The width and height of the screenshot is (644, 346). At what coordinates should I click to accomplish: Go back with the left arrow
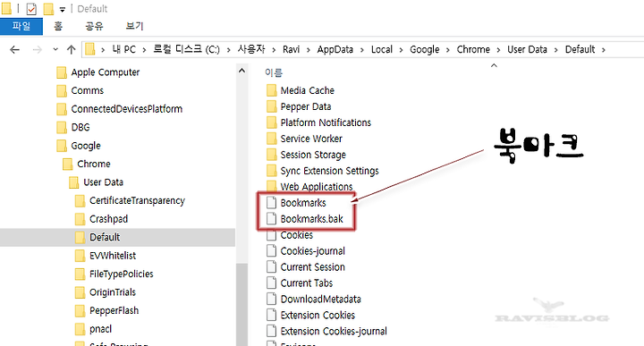15,50
